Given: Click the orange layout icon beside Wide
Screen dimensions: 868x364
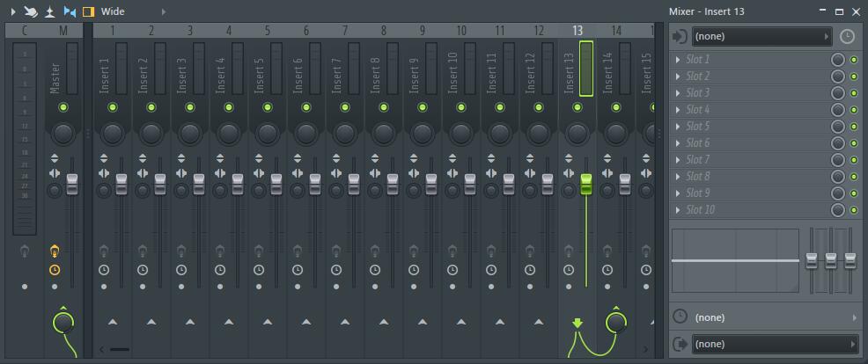Looking at the screenshot, I should [89, 11].
